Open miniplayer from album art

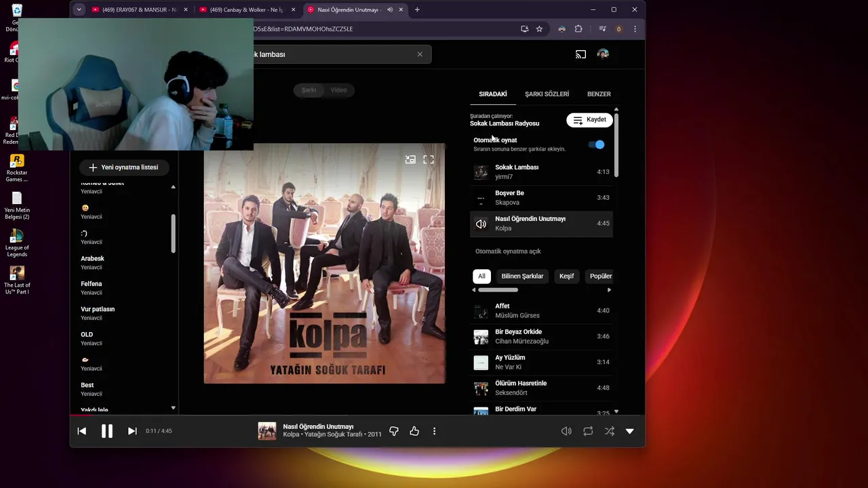point(410,159)
